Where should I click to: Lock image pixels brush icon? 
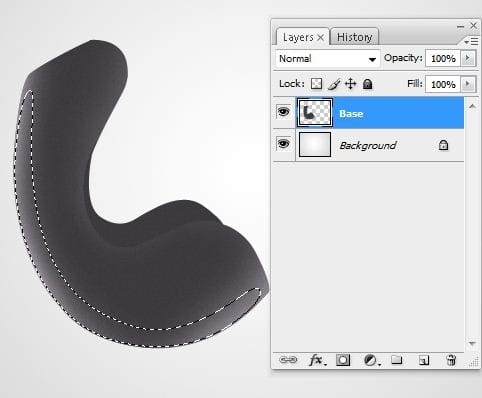[334, 84]
